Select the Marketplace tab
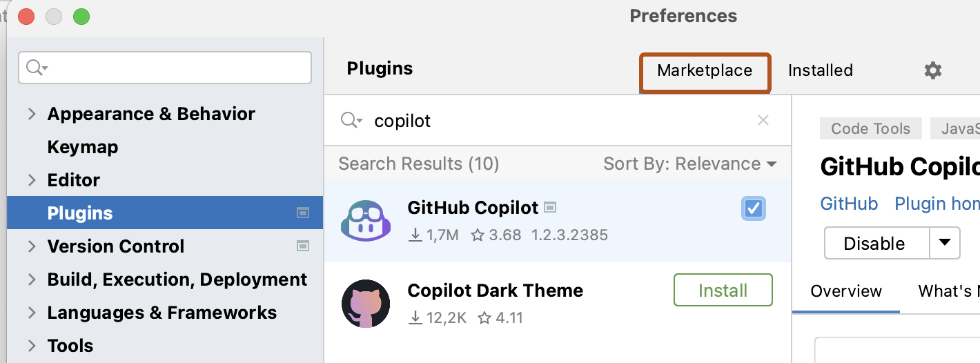 tap(705, 72)
